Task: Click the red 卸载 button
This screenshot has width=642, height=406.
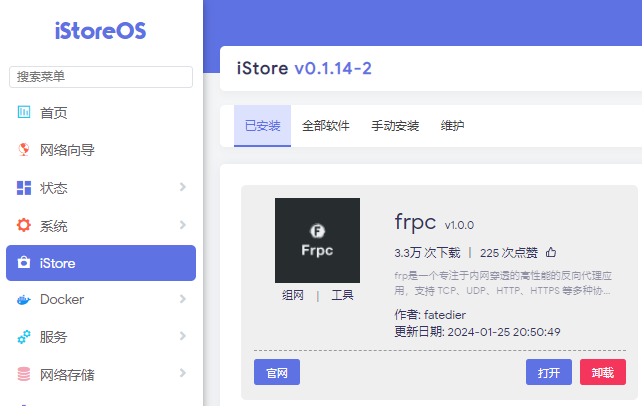Action: (x=603, y=372)
